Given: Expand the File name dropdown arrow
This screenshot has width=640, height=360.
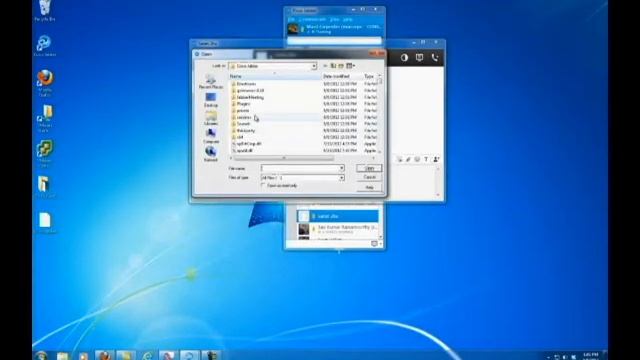Looking at the screenshot, I should [342, 168].
